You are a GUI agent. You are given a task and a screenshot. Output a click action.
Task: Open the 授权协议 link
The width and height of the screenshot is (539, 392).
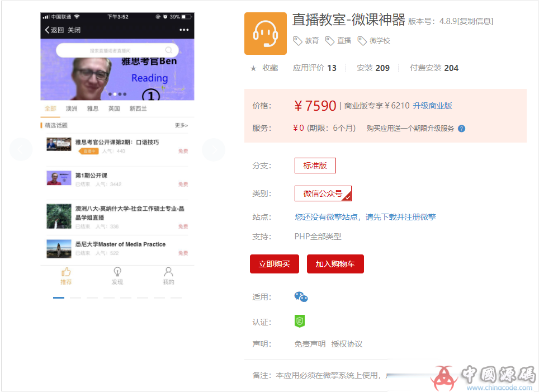pyautogui.click(x=347, y=344)
